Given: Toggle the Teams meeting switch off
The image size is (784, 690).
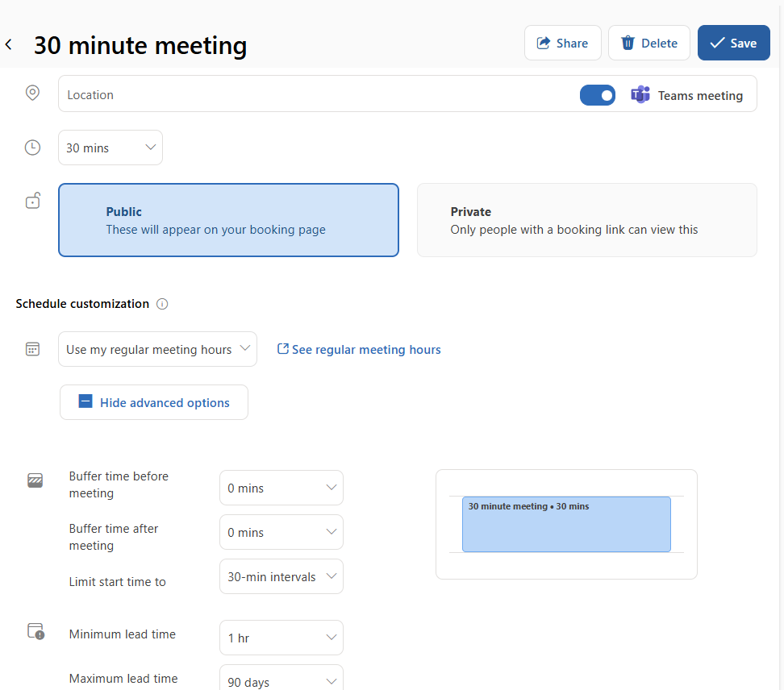Looking at the screenshot, I should pos(598,95).
